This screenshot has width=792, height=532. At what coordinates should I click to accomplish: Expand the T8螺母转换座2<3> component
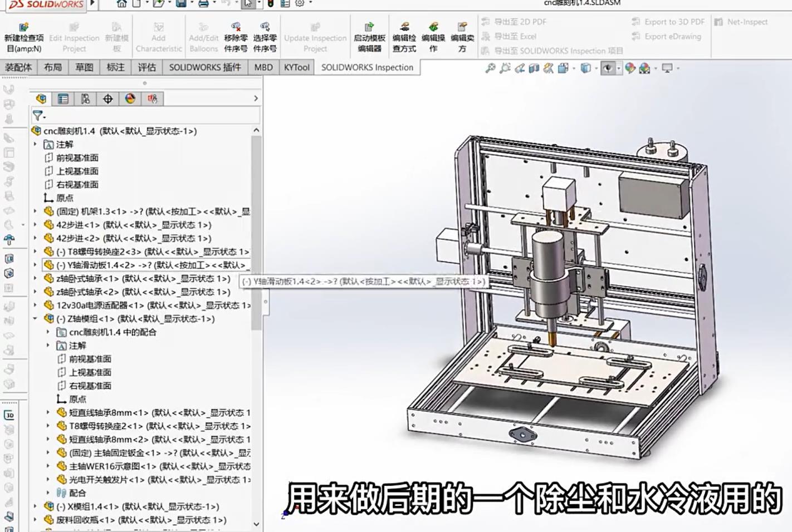[x=35, y=252]
